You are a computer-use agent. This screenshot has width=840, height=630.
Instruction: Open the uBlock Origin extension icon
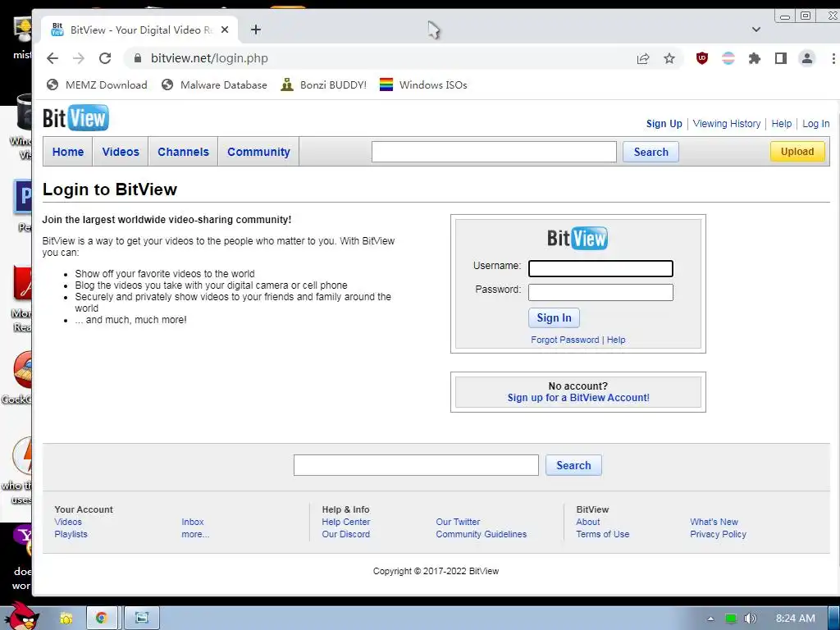point(702,58)
